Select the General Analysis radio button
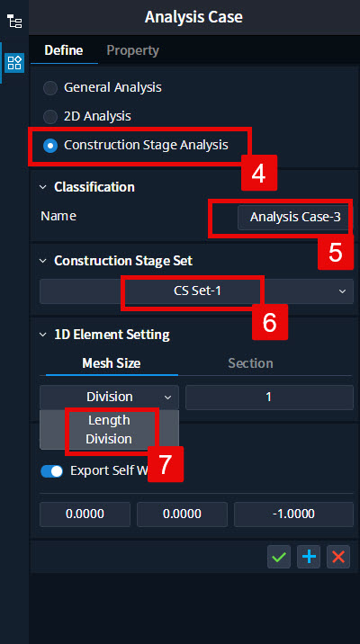Image resolution: width=360 pixels, height=644 pixels. coord(50,88)
